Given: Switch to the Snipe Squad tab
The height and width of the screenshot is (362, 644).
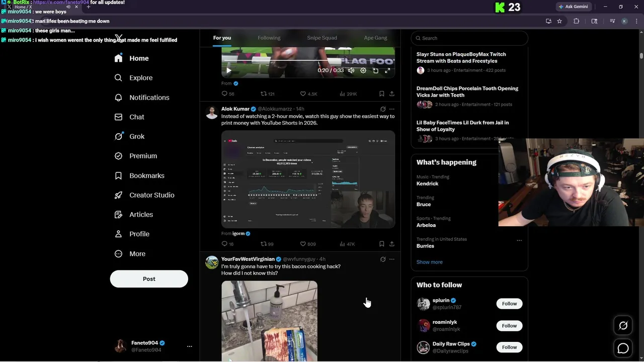Looking at the screenshot, I should [322, 38].
